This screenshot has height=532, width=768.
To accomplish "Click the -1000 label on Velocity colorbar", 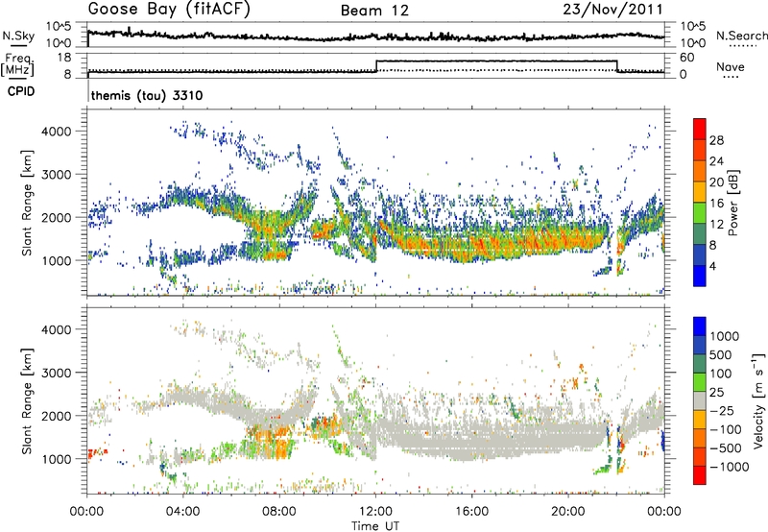I will [730, 467].
